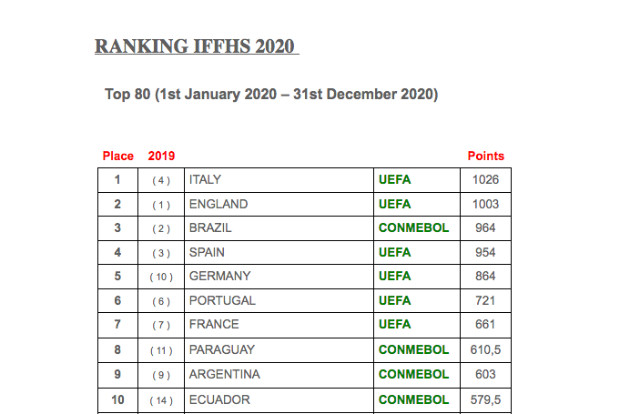Click the PORTUGAL country cell

(279, 301)
